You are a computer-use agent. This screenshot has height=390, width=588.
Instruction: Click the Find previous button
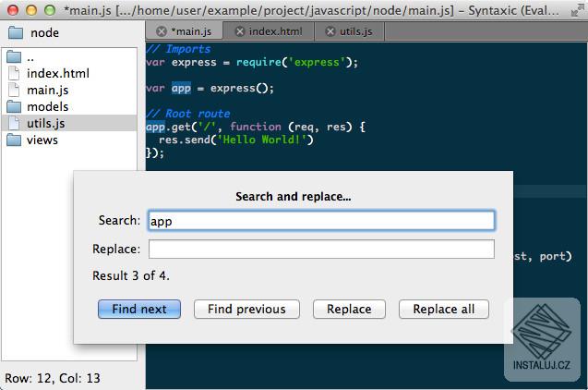[246, 309]
